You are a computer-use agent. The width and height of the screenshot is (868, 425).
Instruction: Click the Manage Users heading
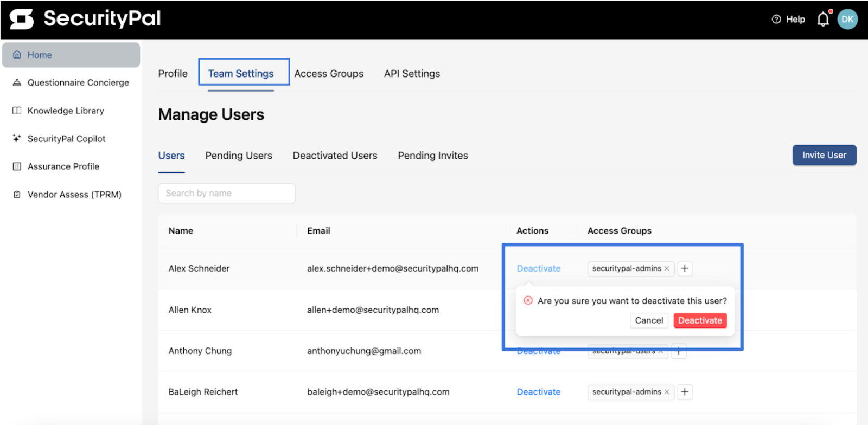pyautogui.click(x=211, y=114)
